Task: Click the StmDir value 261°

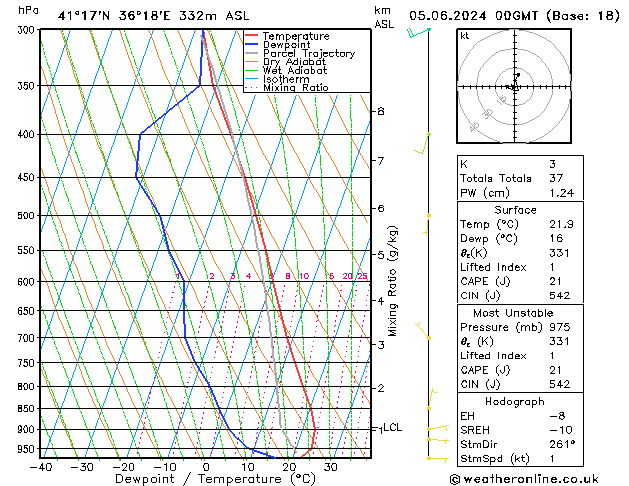Action: (x=562, y=444)
